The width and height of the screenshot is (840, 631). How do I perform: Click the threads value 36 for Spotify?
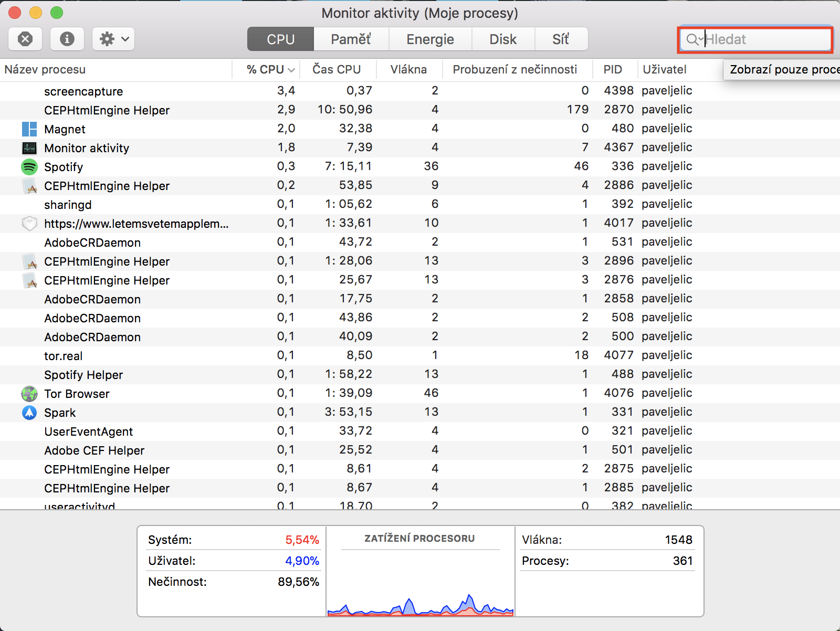(x=432, y=166)
